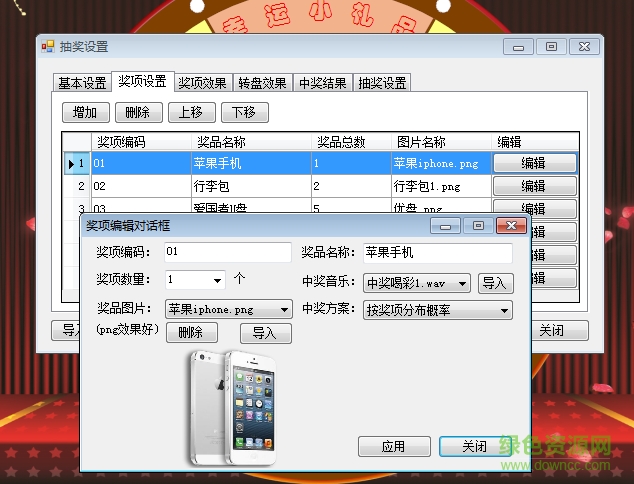
Task: Select cell 行李包1.png in the table
Action: click(x=441, y=186)
